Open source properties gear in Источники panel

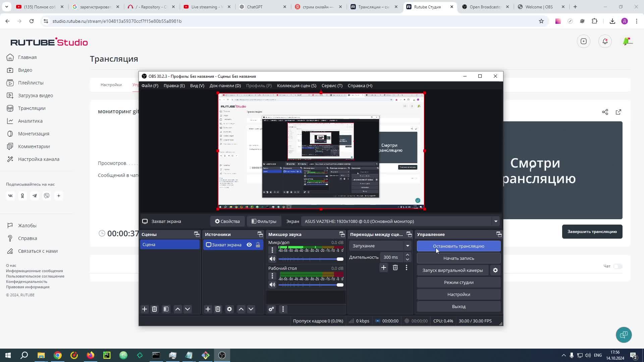[229, 309]
